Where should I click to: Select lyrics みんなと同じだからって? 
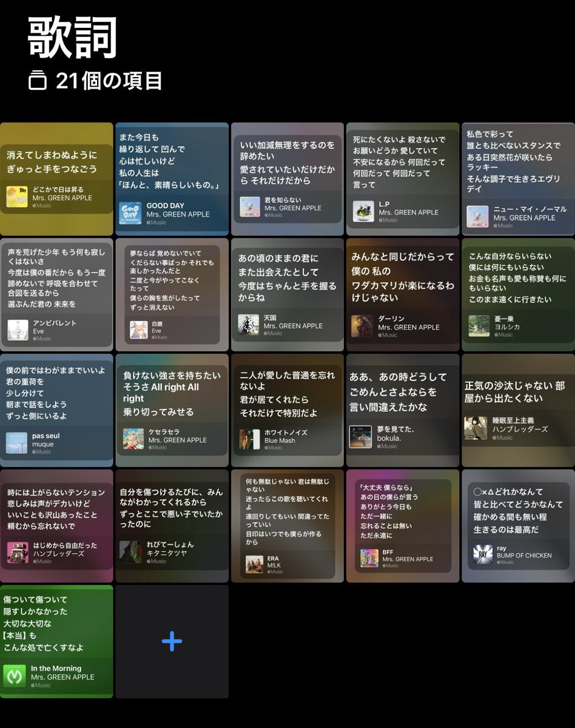403,277
